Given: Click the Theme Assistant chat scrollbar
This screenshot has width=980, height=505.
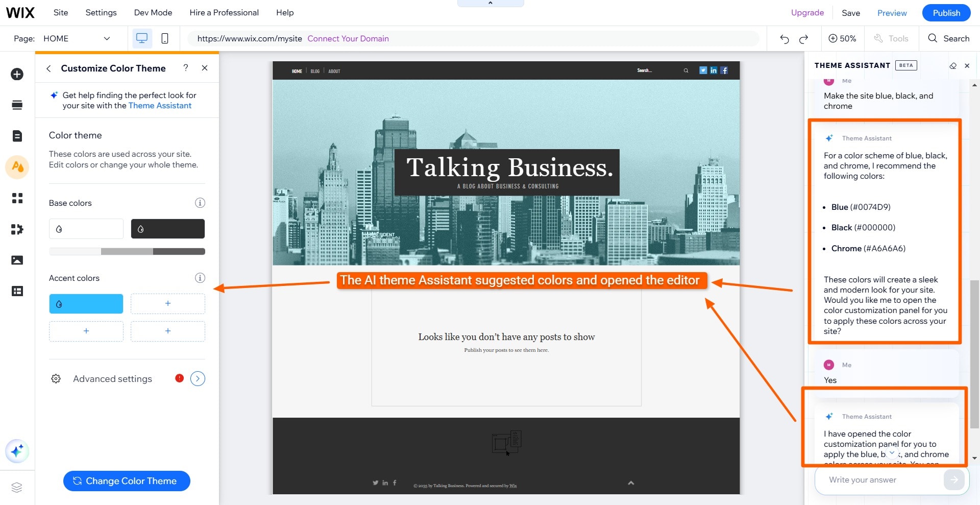Looking at the screenshot, I should coord(974,354).
